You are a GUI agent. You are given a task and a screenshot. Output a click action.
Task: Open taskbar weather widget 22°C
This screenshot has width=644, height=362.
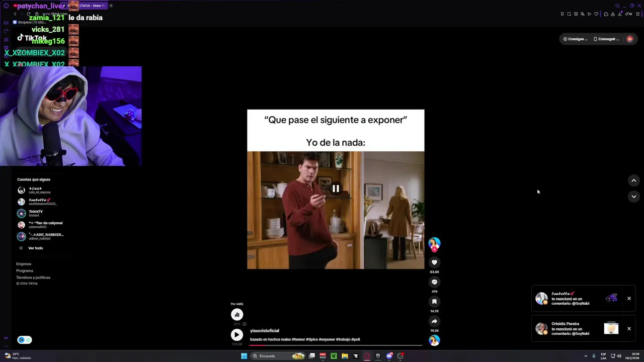coord(18,356)
